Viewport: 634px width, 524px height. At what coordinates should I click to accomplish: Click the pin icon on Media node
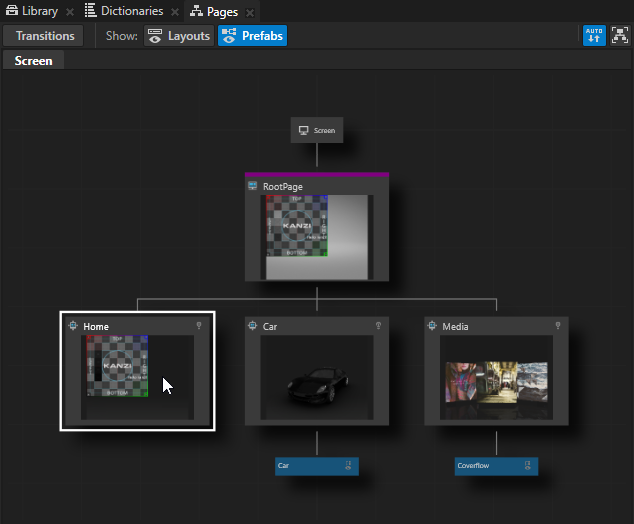[559, 326]
